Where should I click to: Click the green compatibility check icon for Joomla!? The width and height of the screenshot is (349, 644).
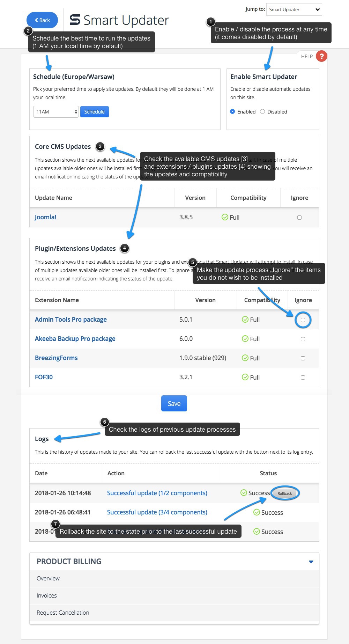point(225,217)
